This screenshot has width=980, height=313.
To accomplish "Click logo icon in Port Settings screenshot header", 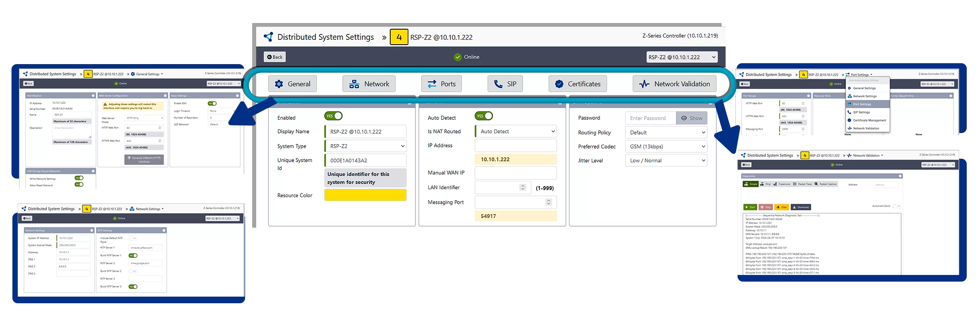I will point(742,74).
